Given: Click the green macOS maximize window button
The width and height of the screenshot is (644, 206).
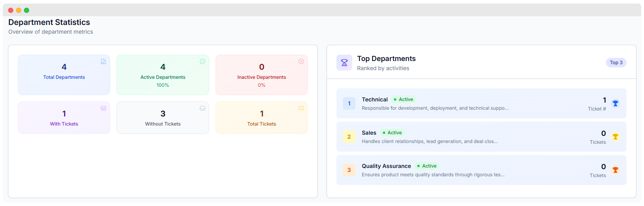Looking at the screenshot, I should (27, 10).
